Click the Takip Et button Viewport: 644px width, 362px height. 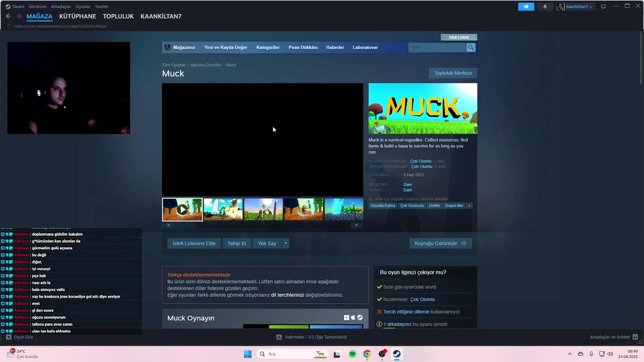click(236, 243)
